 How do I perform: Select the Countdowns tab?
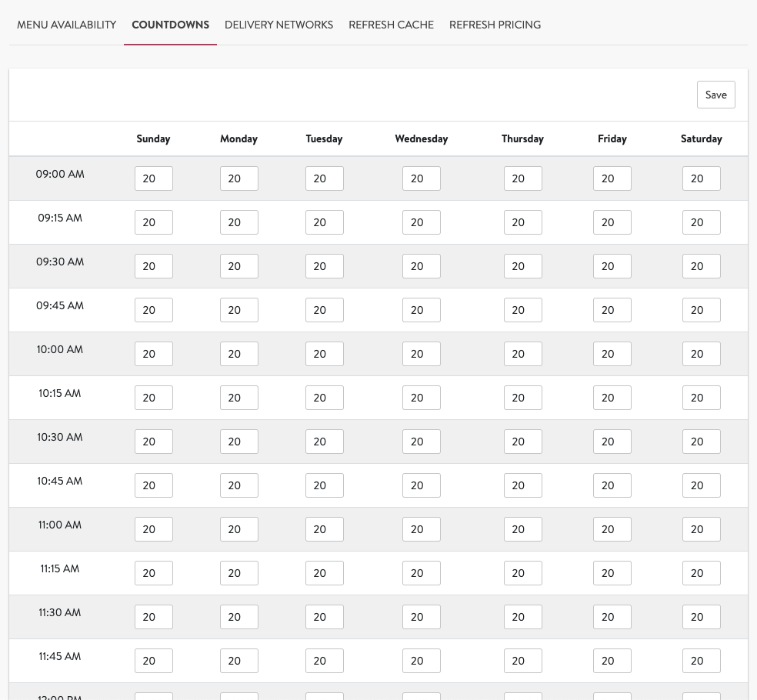[170, 25]
